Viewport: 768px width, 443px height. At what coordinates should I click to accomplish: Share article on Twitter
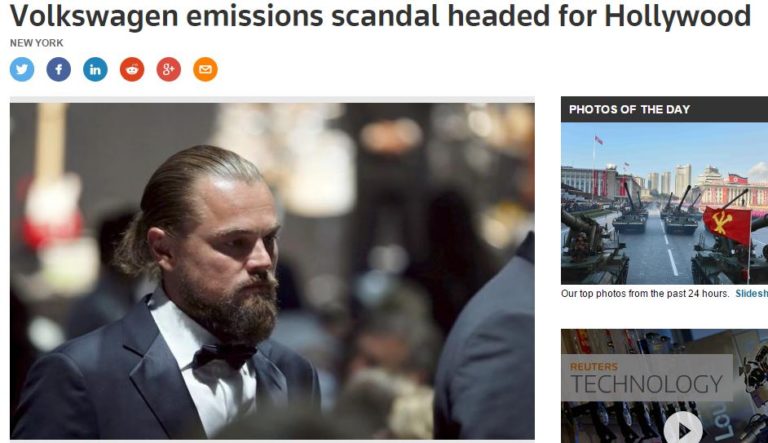pos(22,69)
